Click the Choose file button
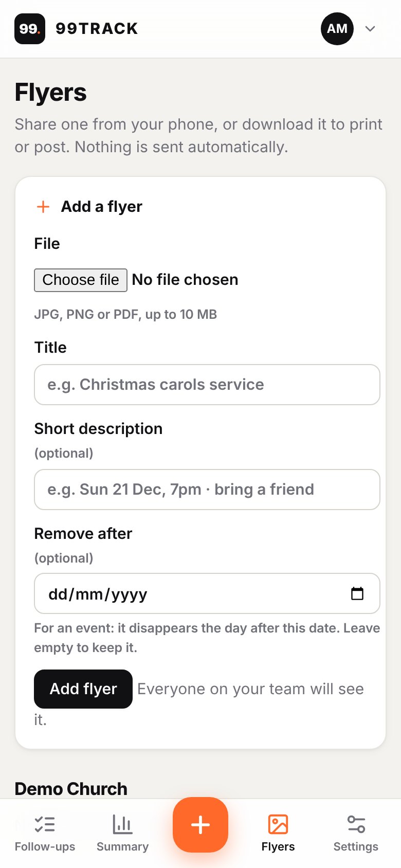Screen dimensions: 401x868 tap(81, 280)
